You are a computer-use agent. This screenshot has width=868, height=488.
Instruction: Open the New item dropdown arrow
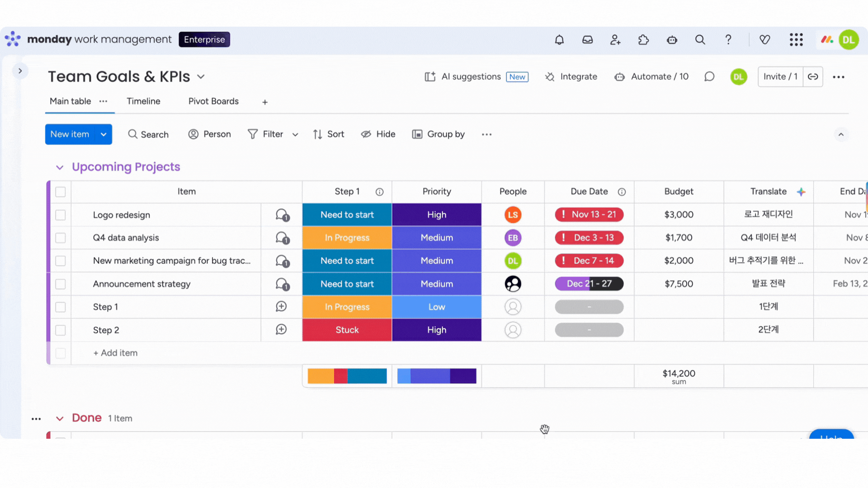104,134
